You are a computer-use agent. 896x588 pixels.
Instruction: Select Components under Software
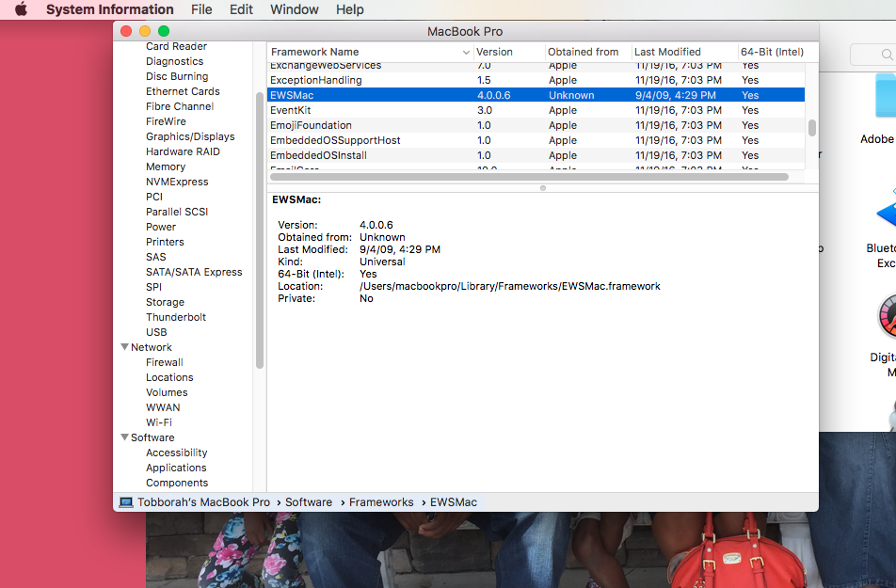click(177, 483)
